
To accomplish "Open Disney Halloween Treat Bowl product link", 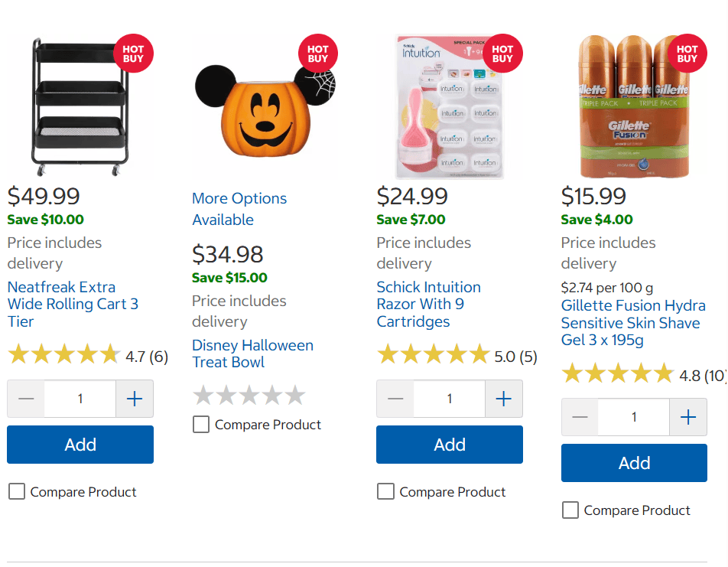I will pos(252,354).
